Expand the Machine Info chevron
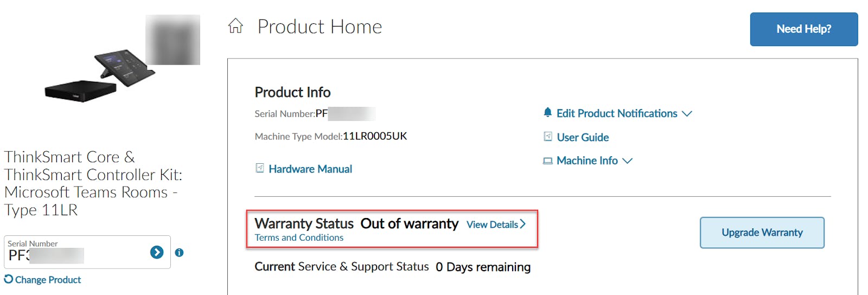Viewport: 868px width, 295px height. (627, 161)
